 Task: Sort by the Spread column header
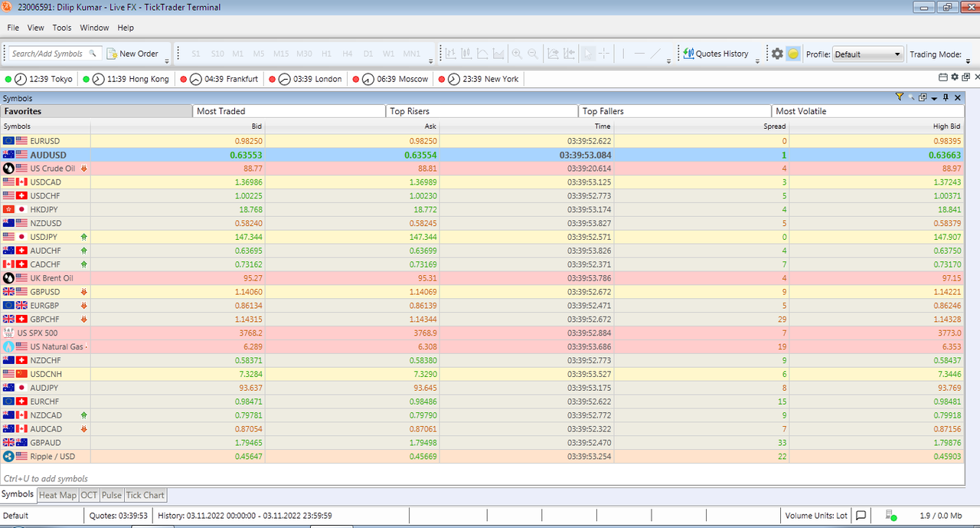pos(701,126)
